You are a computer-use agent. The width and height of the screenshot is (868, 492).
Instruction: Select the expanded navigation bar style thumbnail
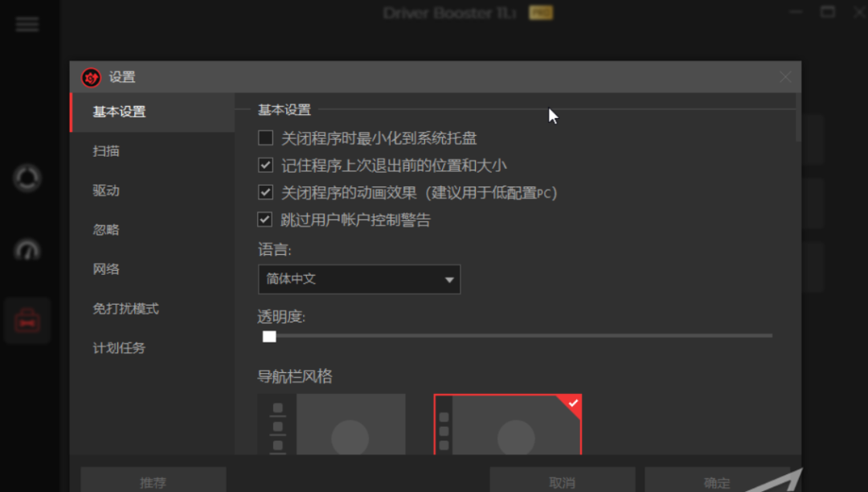tap(332, 424)
